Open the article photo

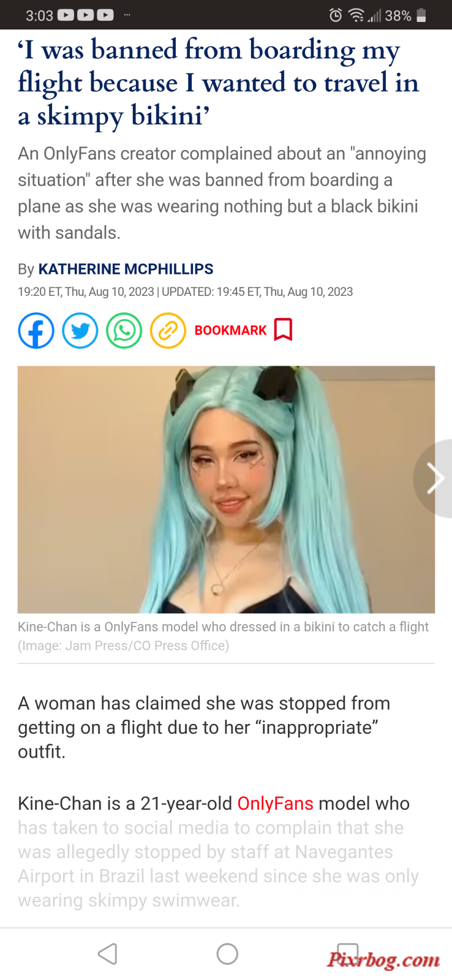point(226,489)
